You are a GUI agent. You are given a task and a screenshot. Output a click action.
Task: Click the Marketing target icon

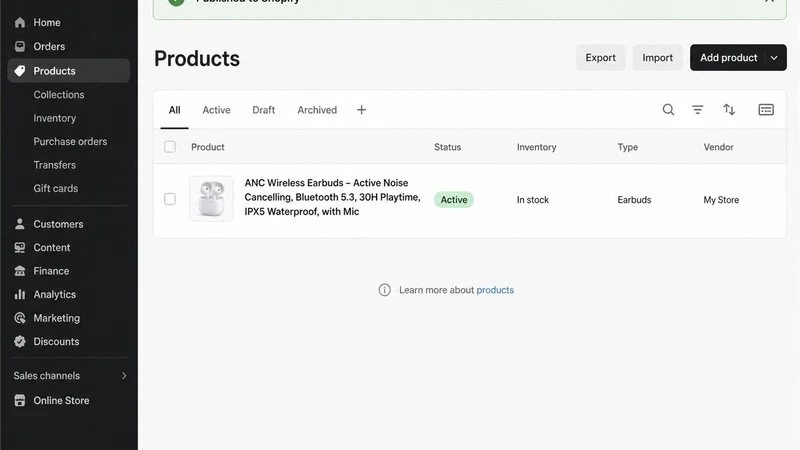point(20,318)
